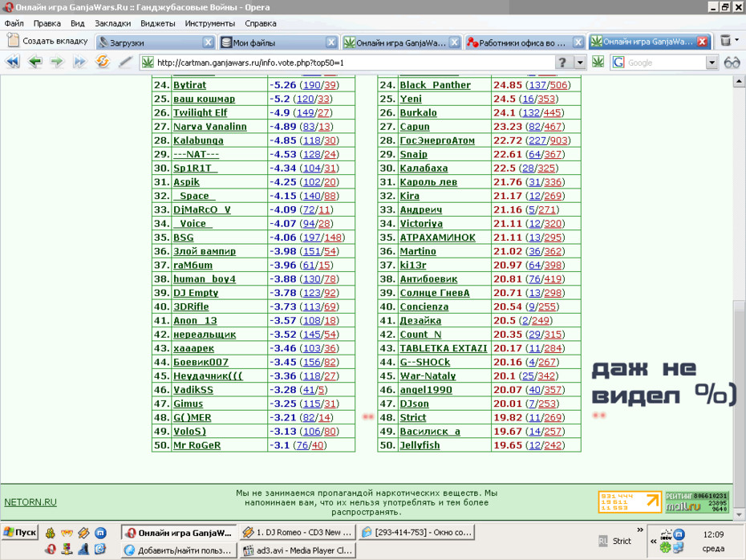Viewport: 746px width, 560px height.
Task: Switch to 'ad3.avi - Media Player' taskbar window
Action: click(x=297, y=550)
